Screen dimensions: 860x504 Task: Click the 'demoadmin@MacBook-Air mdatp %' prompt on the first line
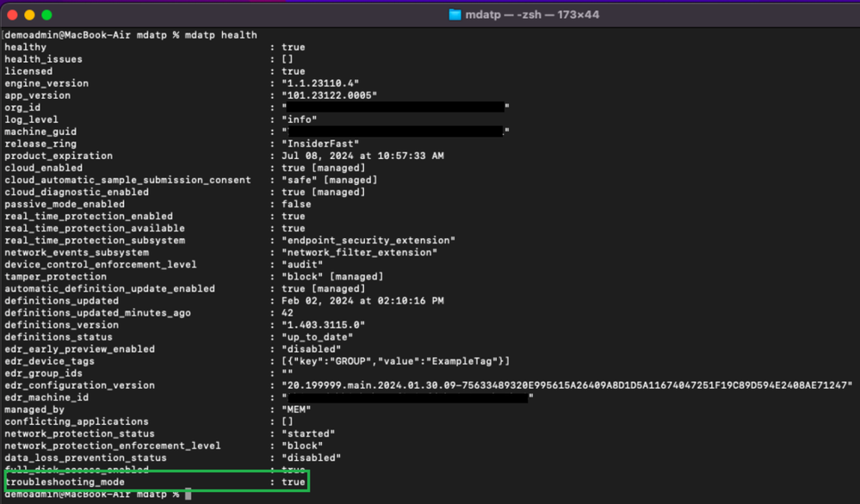92,35
